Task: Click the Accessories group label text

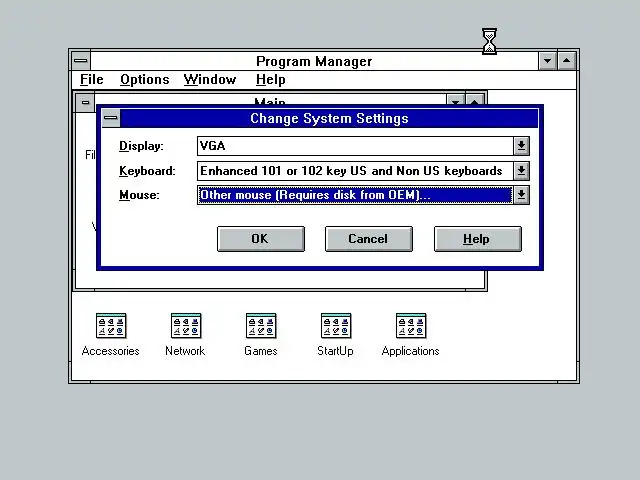Action: (x=111, y=351)
